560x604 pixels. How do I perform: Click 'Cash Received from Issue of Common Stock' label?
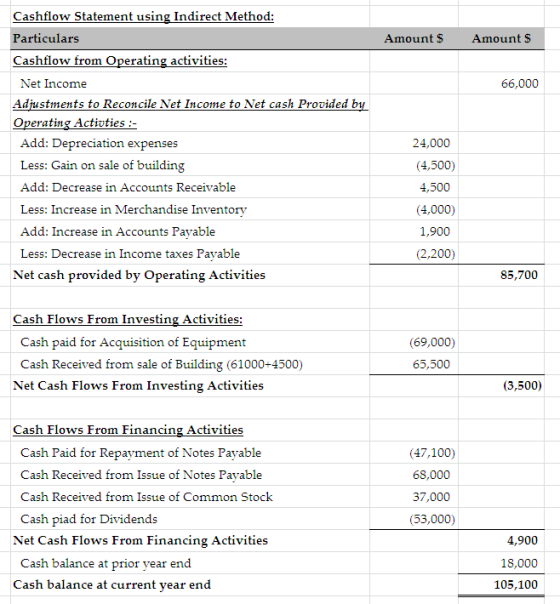(x=146, y=497)
